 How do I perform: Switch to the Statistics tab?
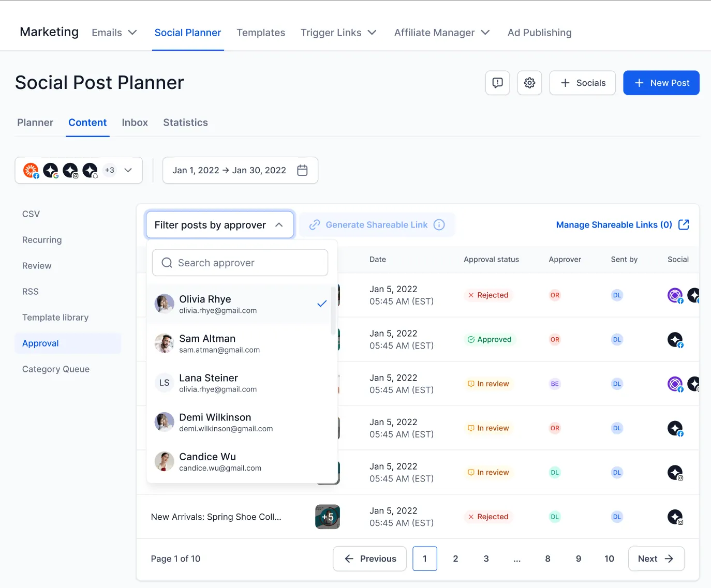pos(185,123)
